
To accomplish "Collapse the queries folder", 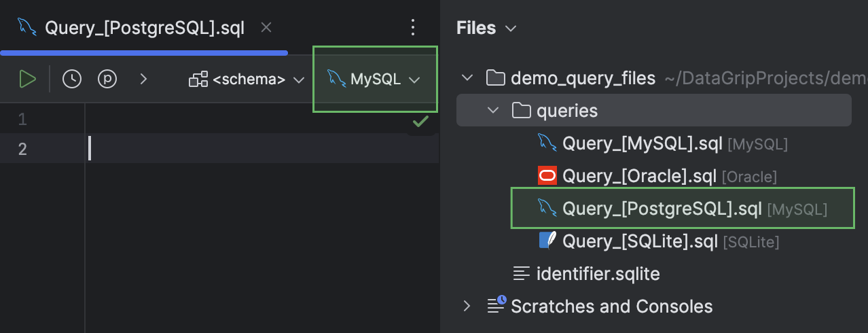I will point(494,110).
